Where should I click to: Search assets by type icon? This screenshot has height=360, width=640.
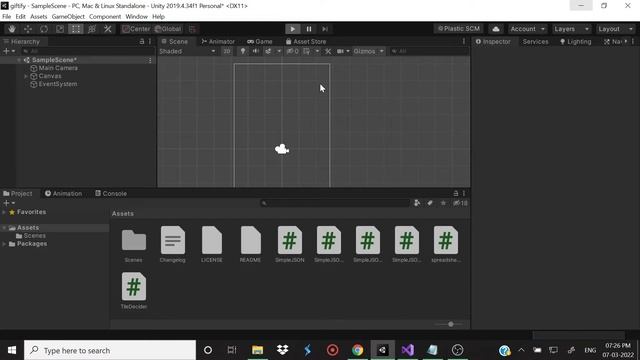[417, 203]
